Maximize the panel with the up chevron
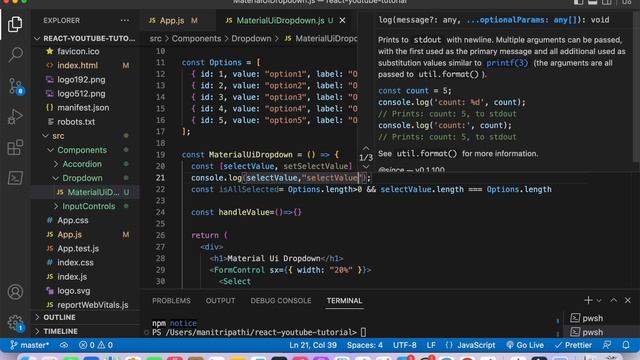 click(613, 300)
